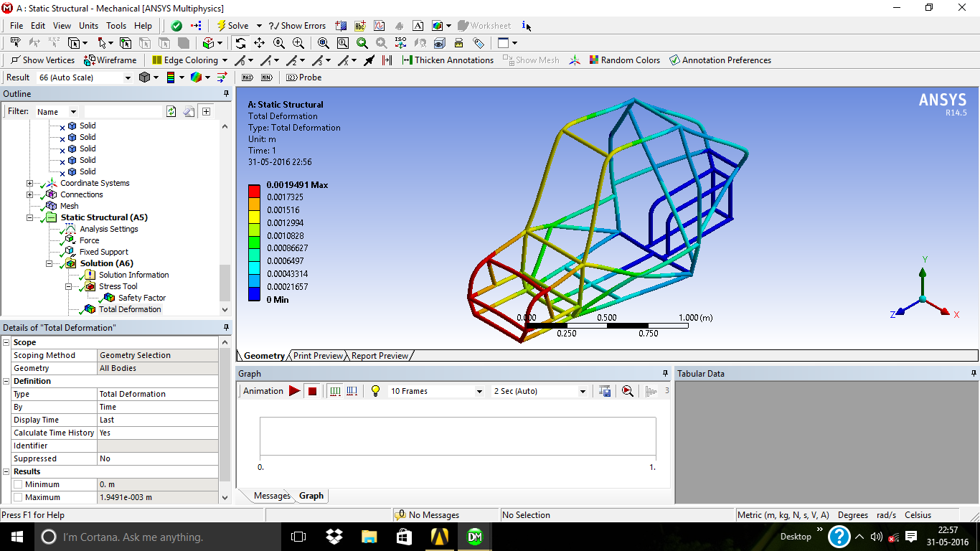Image resolution: width=980 pixels, height=551 pixels.
Task: Open the File menu
Action: (17, 26)
